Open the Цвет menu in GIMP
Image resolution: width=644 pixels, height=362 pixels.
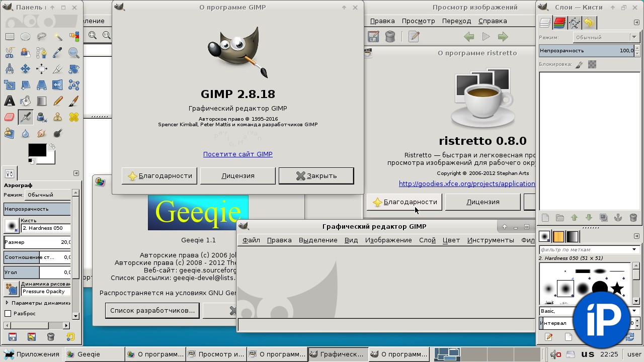(451, 240)
